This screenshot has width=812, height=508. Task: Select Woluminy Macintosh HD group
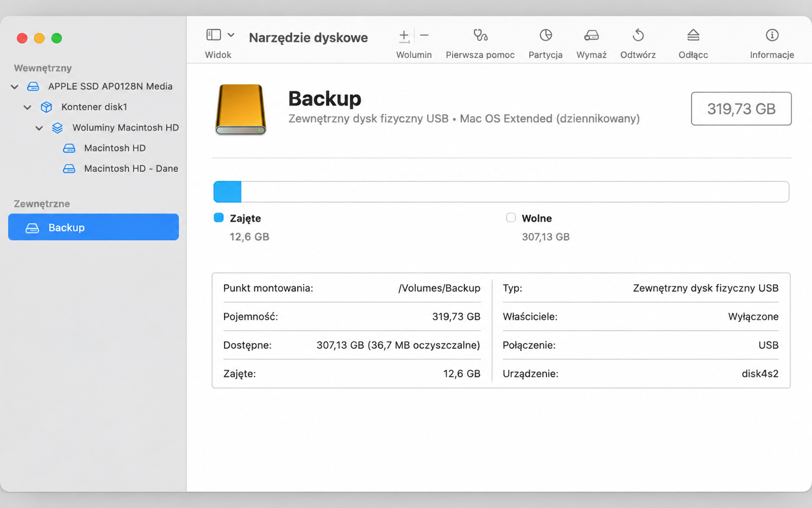[125, 127]
